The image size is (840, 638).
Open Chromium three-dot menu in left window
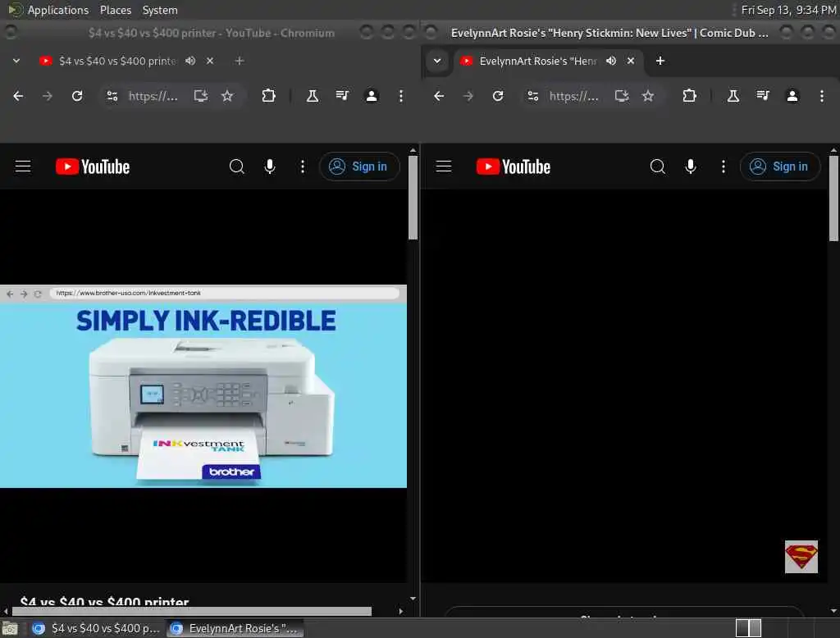coord(400,96)
